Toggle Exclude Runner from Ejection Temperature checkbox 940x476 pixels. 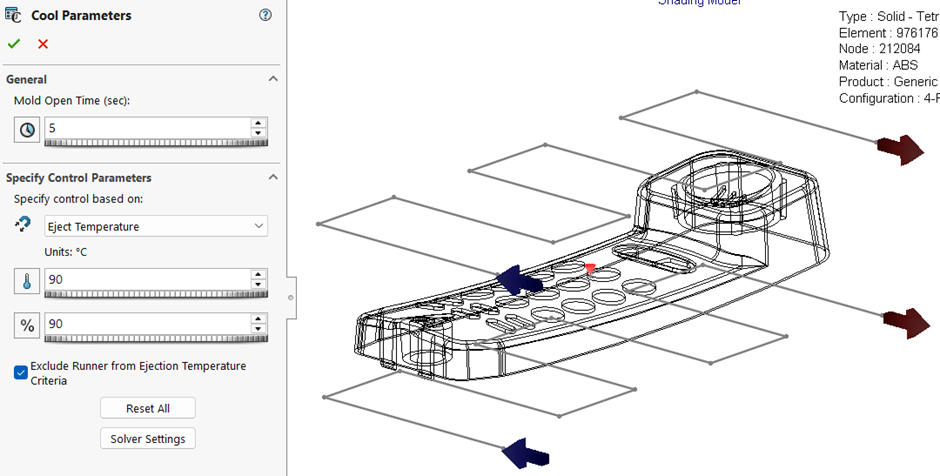click(20, 373)
